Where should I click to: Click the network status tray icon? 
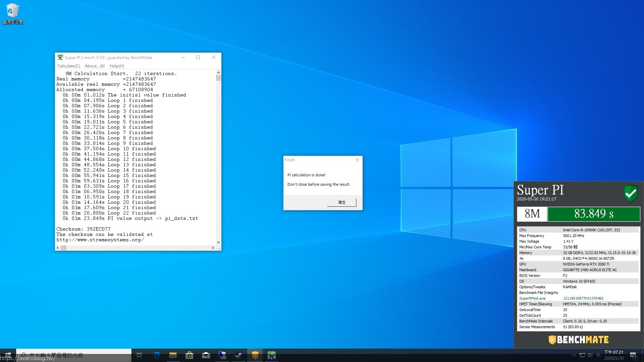pos(582,355)
